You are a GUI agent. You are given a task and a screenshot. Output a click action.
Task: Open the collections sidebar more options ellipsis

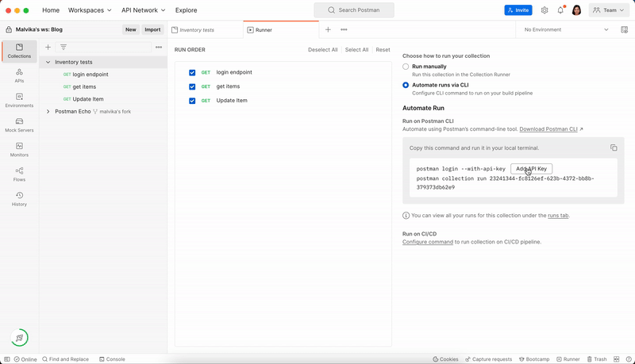click(x=159, y=48)
